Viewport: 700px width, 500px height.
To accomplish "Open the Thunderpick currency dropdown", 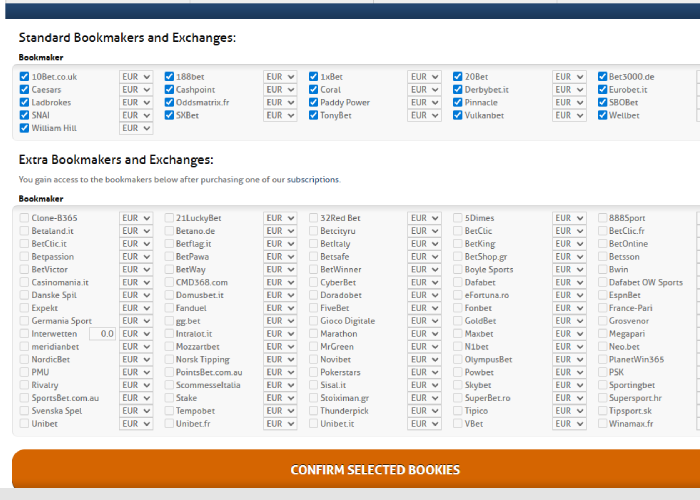I will 424,411.
